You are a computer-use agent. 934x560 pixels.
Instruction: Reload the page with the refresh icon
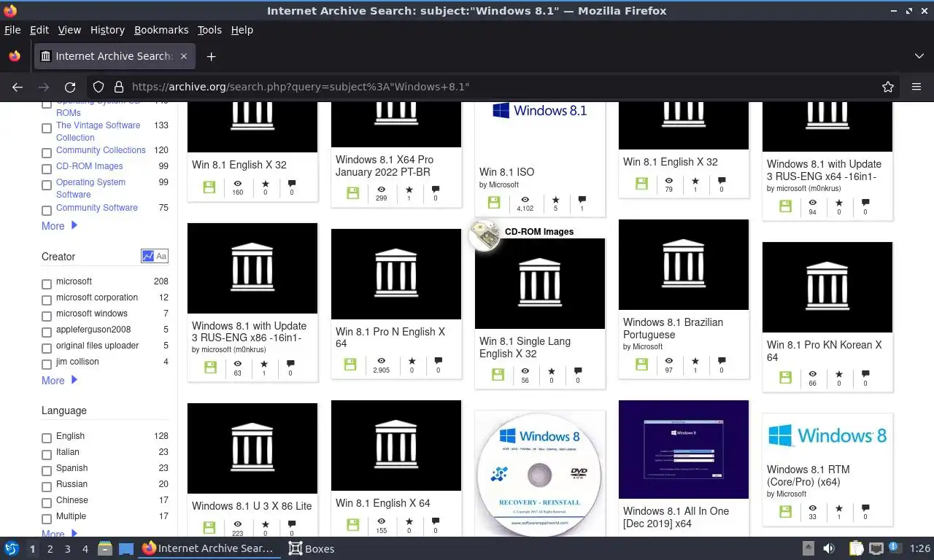point(70,87)
